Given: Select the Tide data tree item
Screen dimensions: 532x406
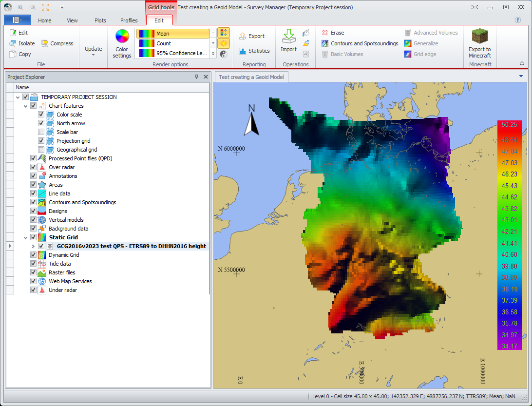Looking at the screenshot, I should [x=59, y=264].
